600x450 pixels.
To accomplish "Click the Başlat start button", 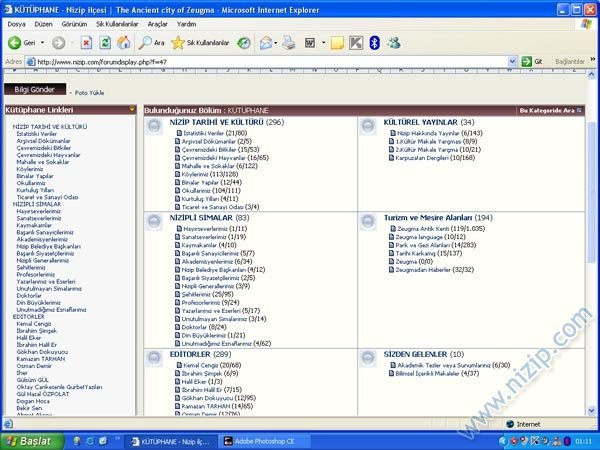I will (x=32, y=441).
